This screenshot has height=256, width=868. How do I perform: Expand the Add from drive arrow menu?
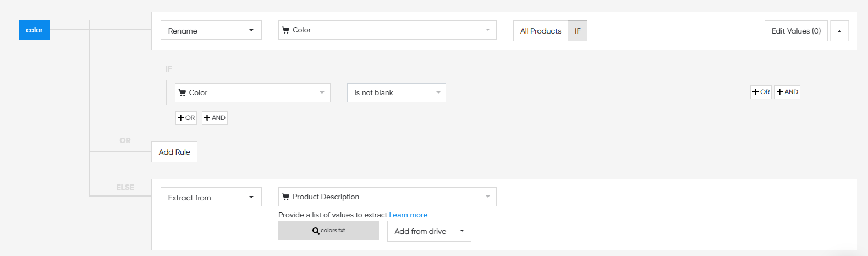point(462,231)
